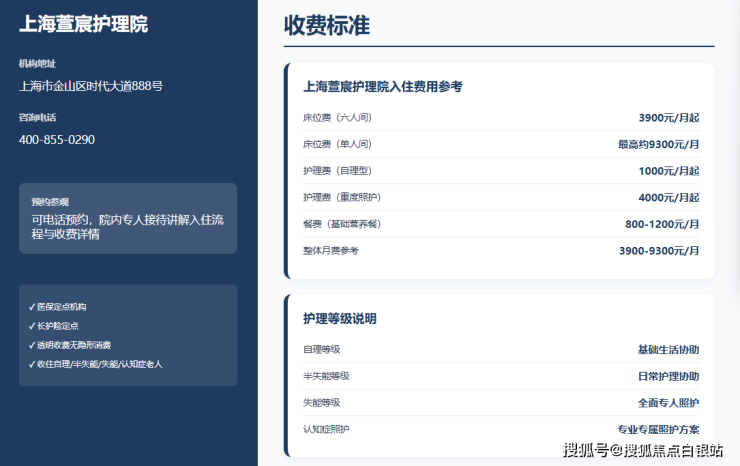Image resolution: width=740 pixels, height=466 pixels.
Task: Click the 基础生活协助 value
Action: coord(668,350)
